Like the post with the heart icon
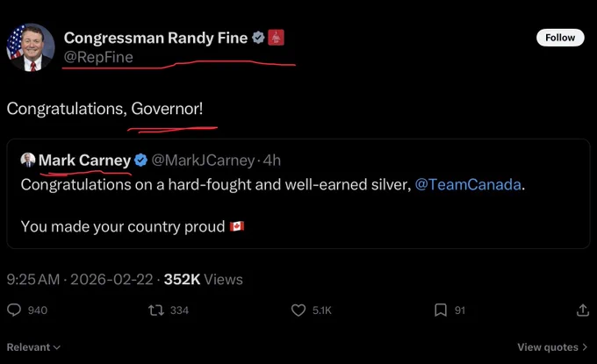 point(298,310)
